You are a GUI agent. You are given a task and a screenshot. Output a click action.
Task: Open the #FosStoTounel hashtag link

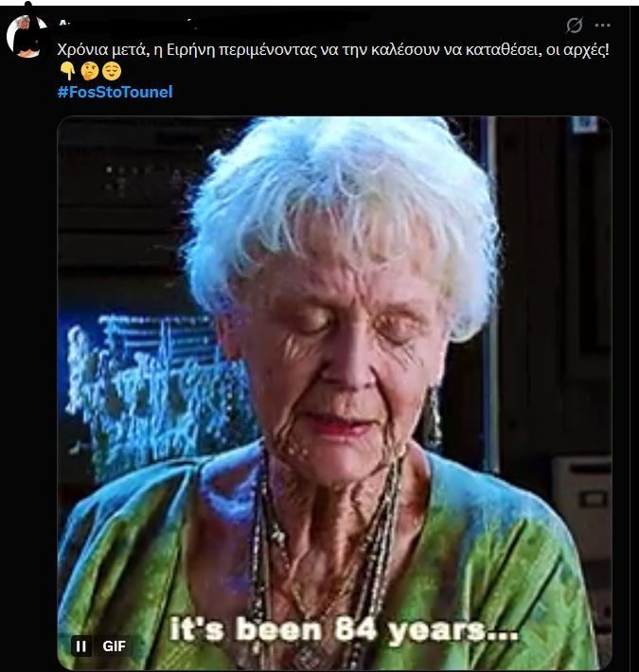click(x=115, y=92)
